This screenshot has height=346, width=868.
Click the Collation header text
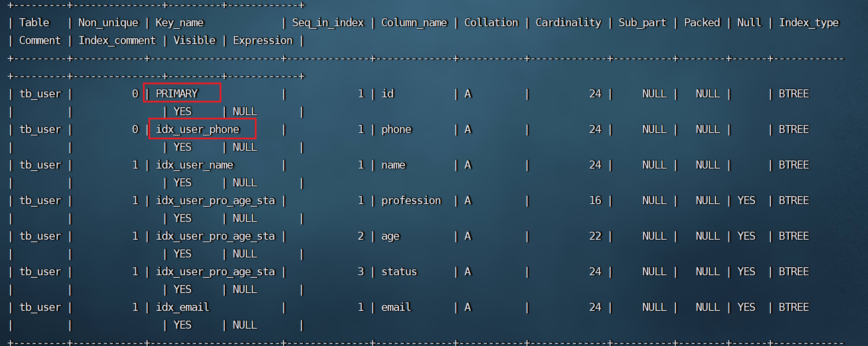491,22
